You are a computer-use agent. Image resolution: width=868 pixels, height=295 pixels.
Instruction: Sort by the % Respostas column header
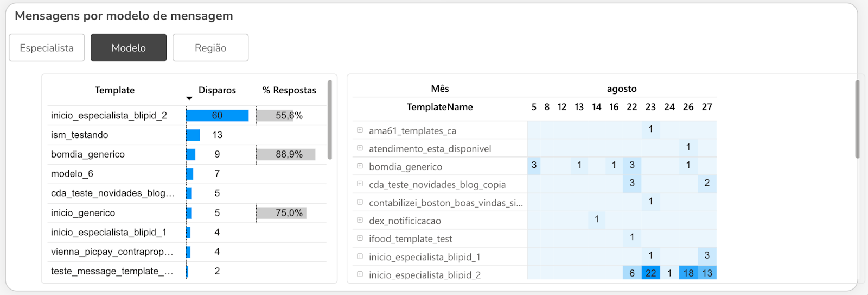coord(289,90)
